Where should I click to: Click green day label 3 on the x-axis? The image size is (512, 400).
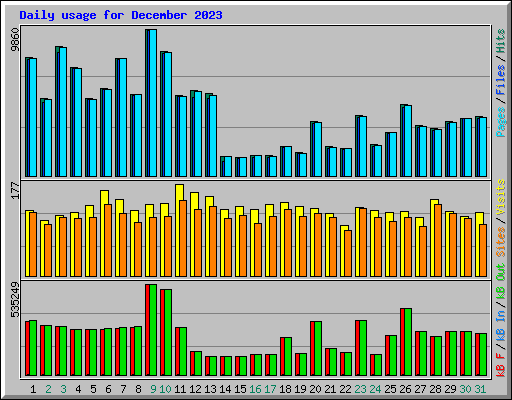point(63,389)
